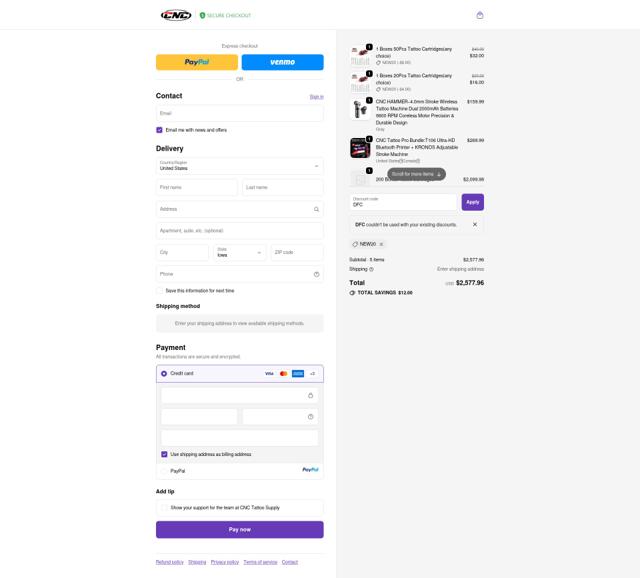Remove the NEW20 discount code tag
The height and width of the screenshot is (578, 640).
(381, 245)
